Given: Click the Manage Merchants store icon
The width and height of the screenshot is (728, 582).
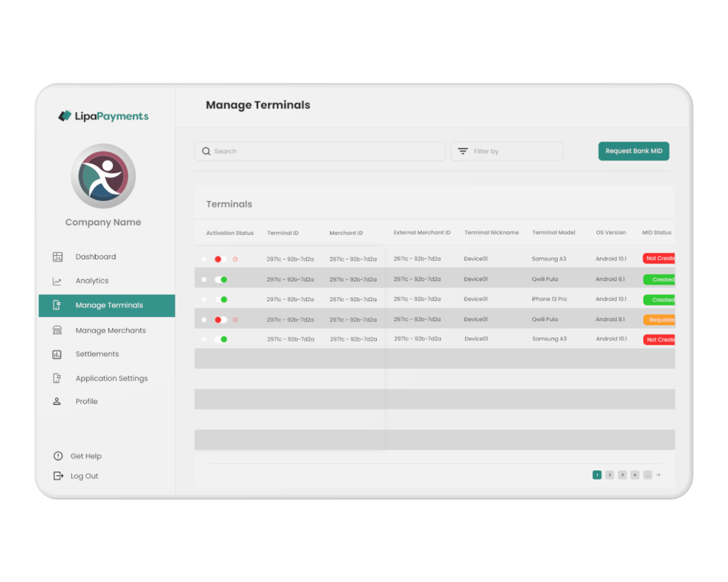Looking at the screenshot, I should [58, 330].
